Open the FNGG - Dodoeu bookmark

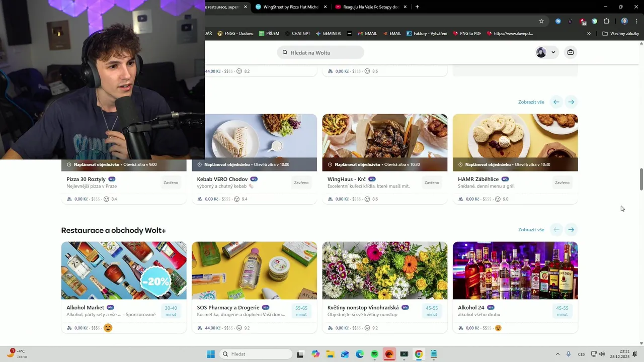coord(235,34)
